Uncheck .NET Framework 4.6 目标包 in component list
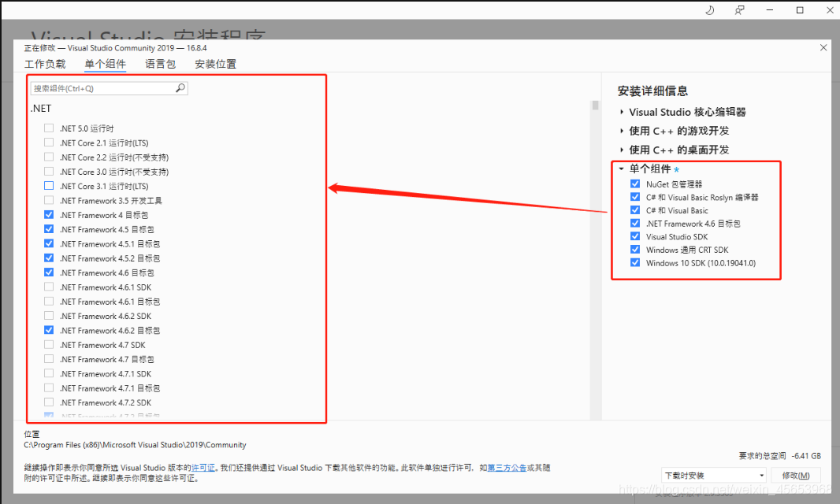 (x=49, y=272)
